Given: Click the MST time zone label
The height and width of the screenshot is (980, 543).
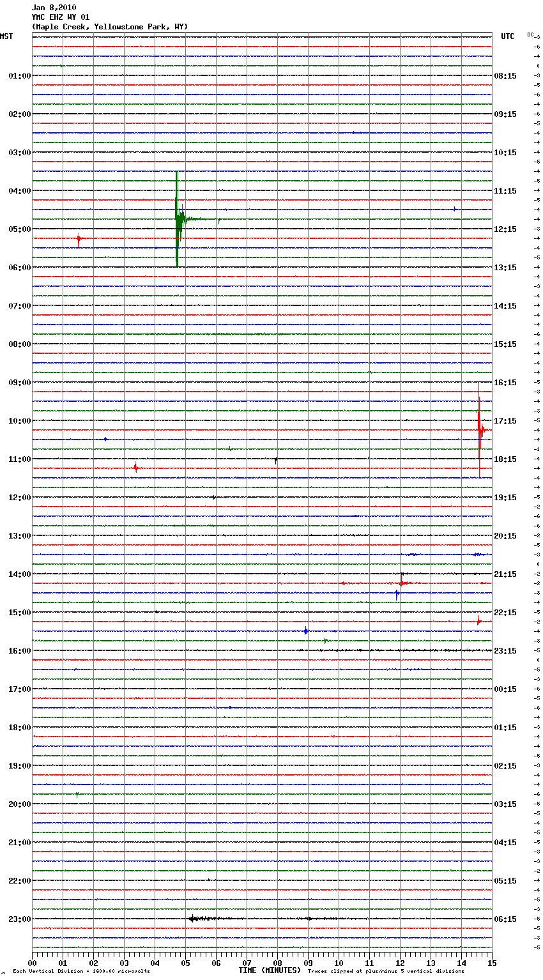Looking at the screenshot, I should point(6,36).
